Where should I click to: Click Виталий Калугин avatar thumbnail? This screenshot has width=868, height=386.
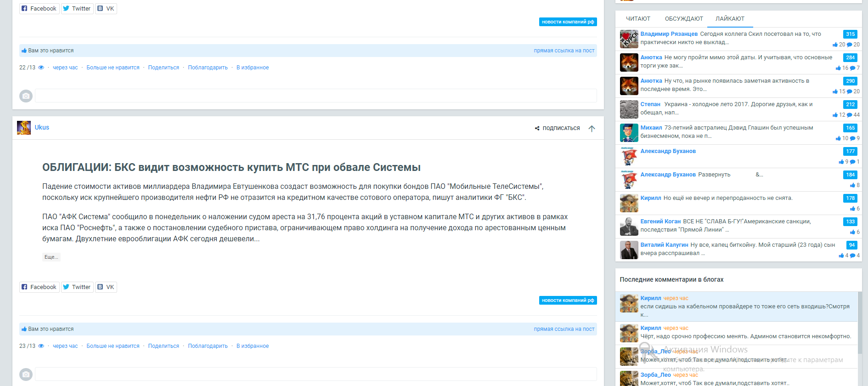click(x=629, y=250)
